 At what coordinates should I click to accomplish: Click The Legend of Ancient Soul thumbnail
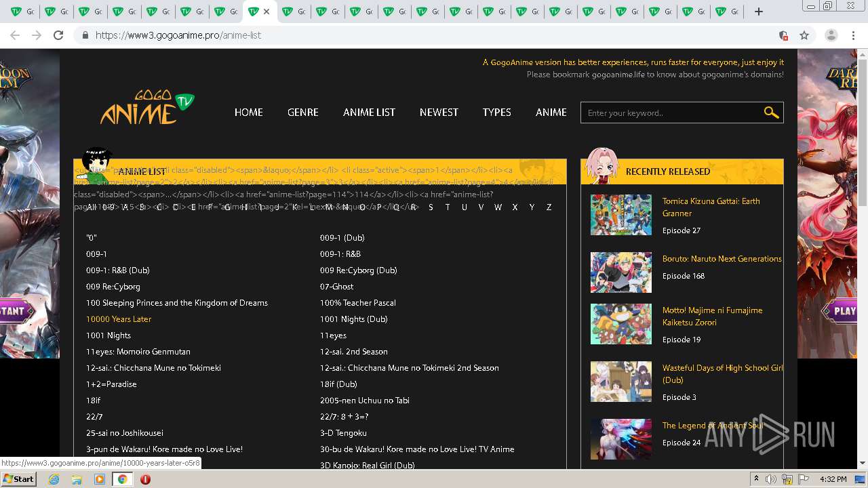621,439
